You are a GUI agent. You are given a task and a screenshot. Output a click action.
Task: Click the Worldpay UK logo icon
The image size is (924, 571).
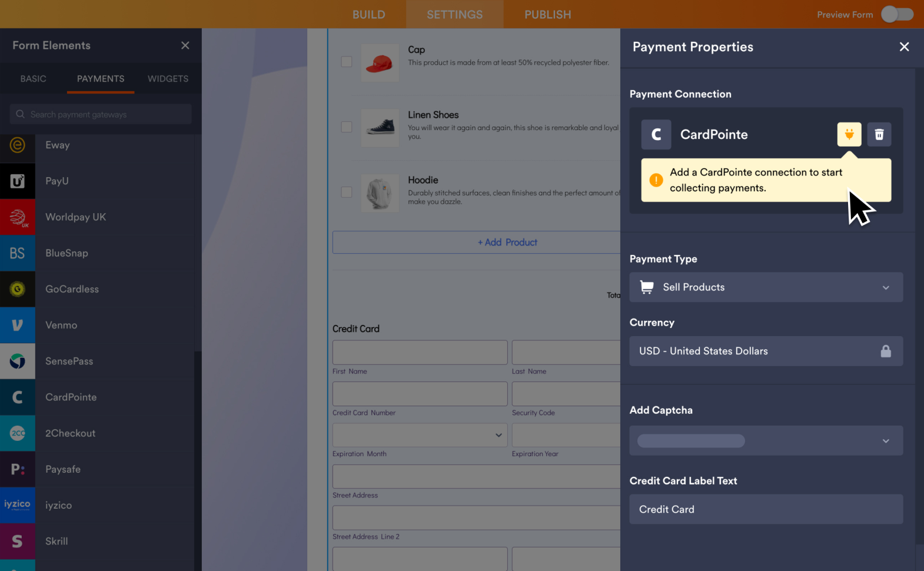[18, 217]
